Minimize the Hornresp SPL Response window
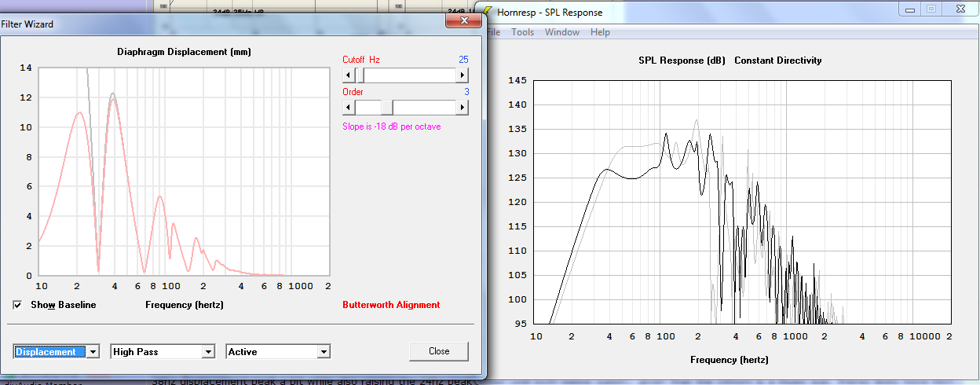The height and width of the screenshot is (385, 980). (909, 9)
